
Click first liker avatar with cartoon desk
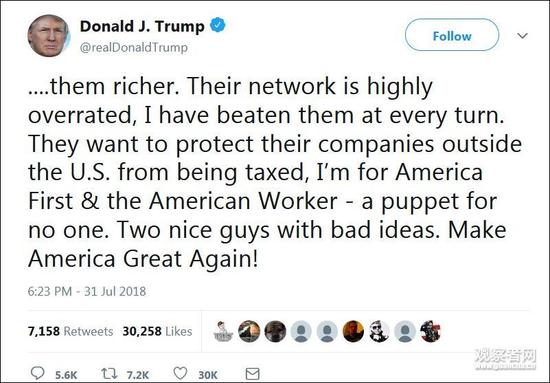[x=223, y=331]
